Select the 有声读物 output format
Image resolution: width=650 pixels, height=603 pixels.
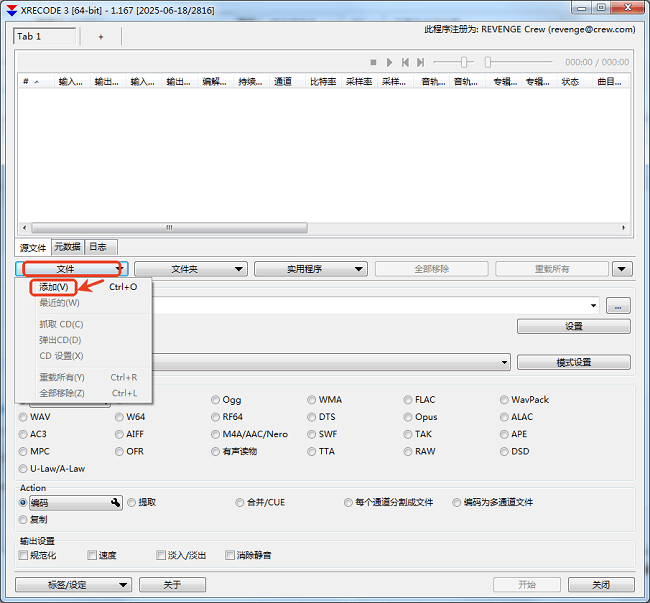tap(234, 451)
